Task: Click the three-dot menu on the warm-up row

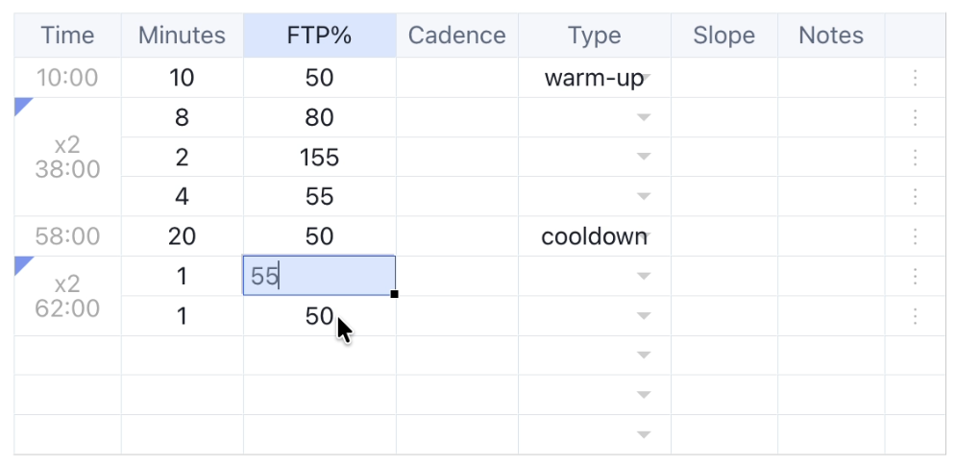Action: 915,78
